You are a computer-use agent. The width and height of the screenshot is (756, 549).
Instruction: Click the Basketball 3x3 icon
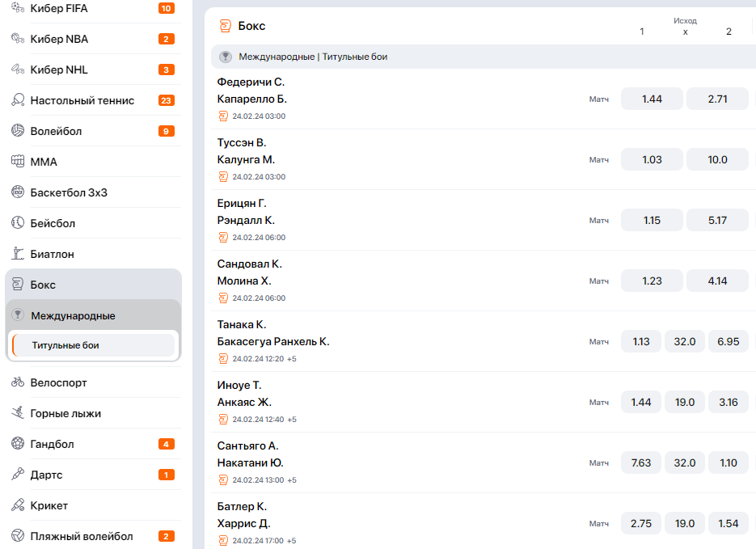pos(18,192)
